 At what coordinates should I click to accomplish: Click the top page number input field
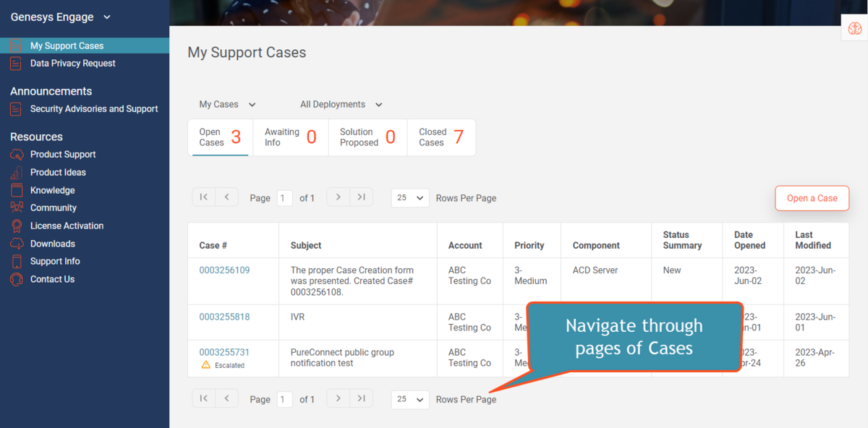[285, 198]
